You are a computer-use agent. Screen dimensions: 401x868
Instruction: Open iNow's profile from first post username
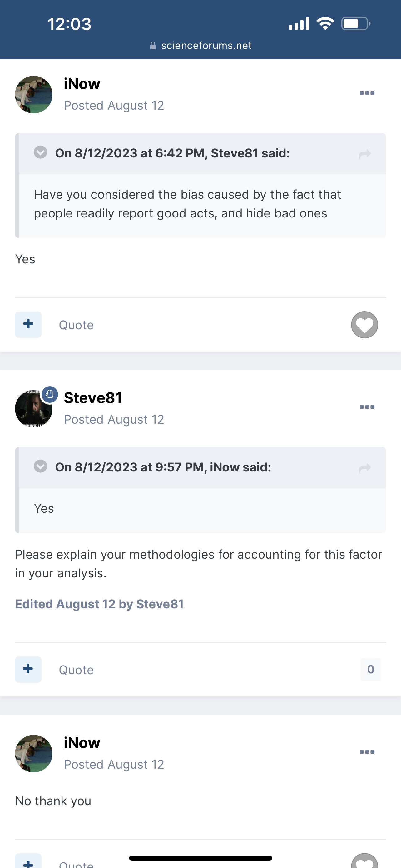click(x=82, y=83)
